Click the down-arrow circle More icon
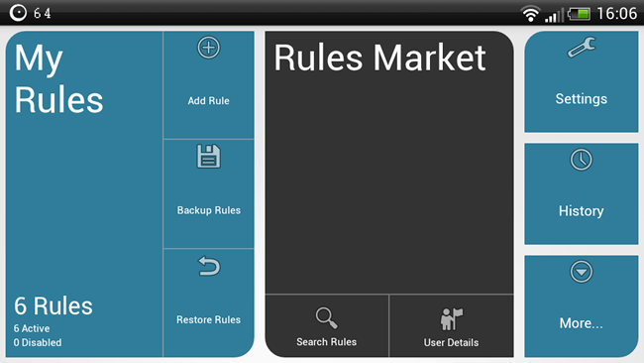644x363 pixels. (x=582, y=272)
